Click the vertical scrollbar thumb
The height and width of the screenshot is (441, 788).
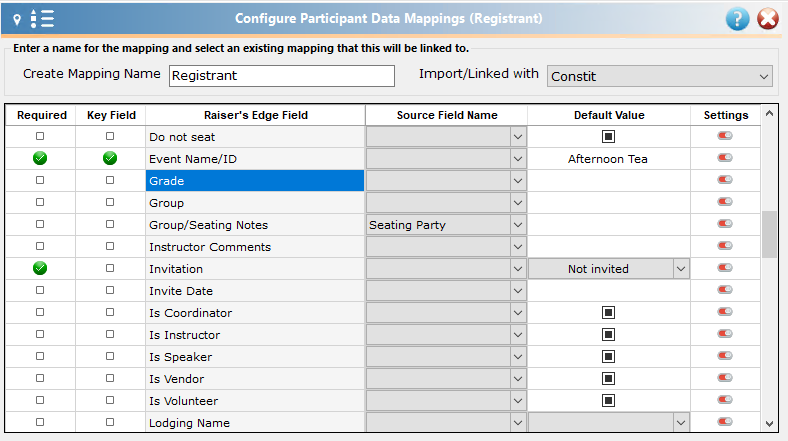click(769, 235)
